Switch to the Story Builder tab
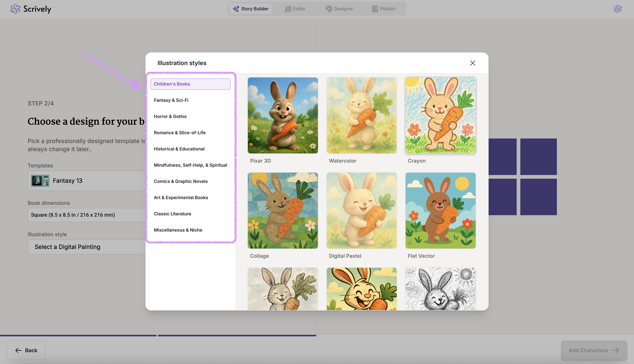 (251, 9)
